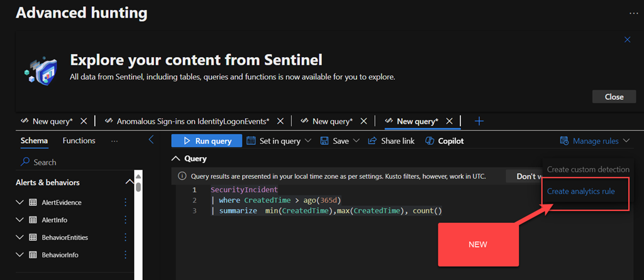Click the schema Search field
Screen dimensions: 644x280
coord(75,162)
